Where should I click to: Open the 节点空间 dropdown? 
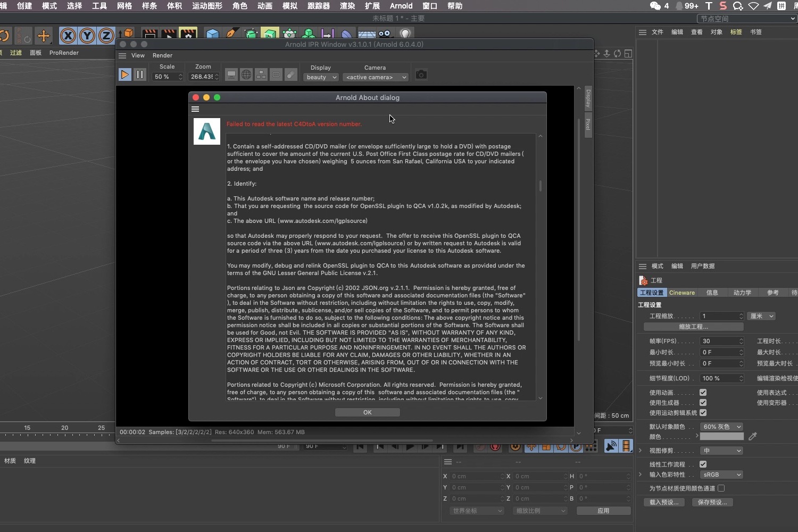pyautogui.click(x=747, y=19)
